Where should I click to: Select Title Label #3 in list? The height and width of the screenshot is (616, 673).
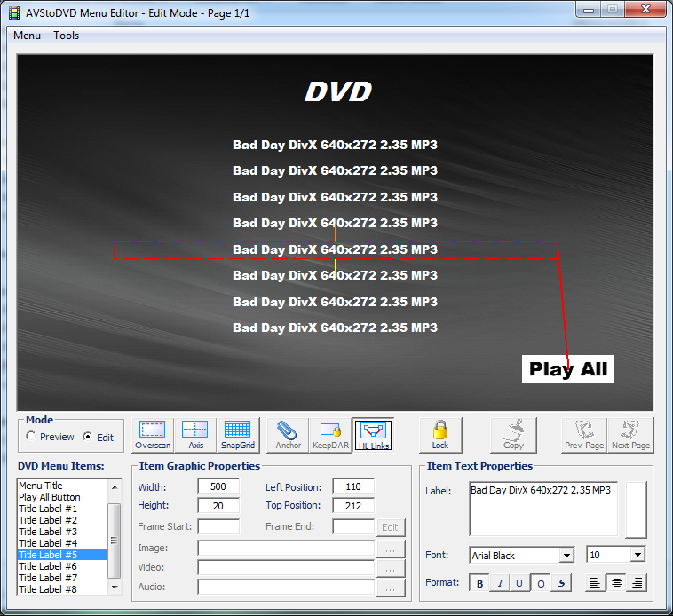click(x=62, y=532)
